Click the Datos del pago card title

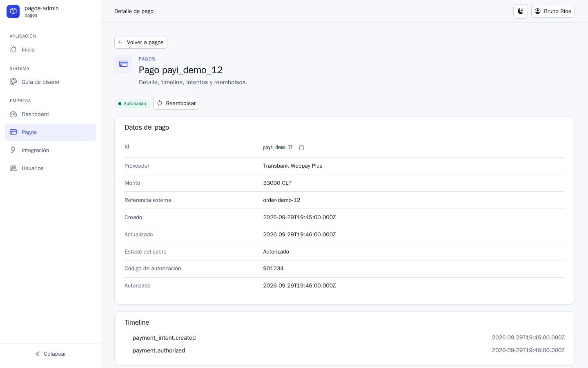(147, 128)
